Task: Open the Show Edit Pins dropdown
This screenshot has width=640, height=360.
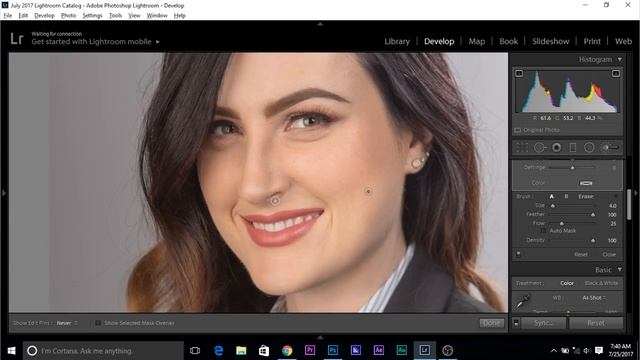Action: [x=67, y=323]
